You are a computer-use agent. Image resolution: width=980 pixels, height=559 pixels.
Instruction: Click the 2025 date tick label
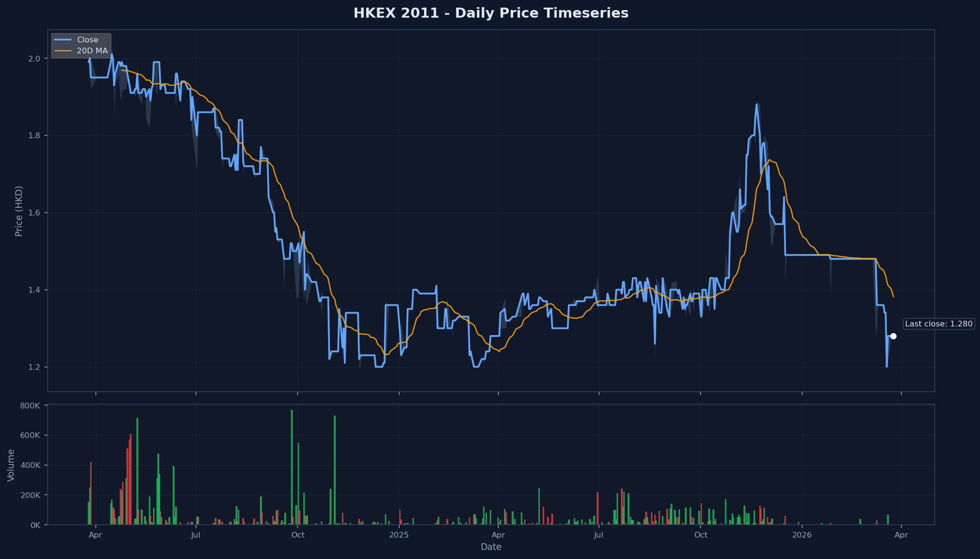pyautogui.click(x=399, y=535)
